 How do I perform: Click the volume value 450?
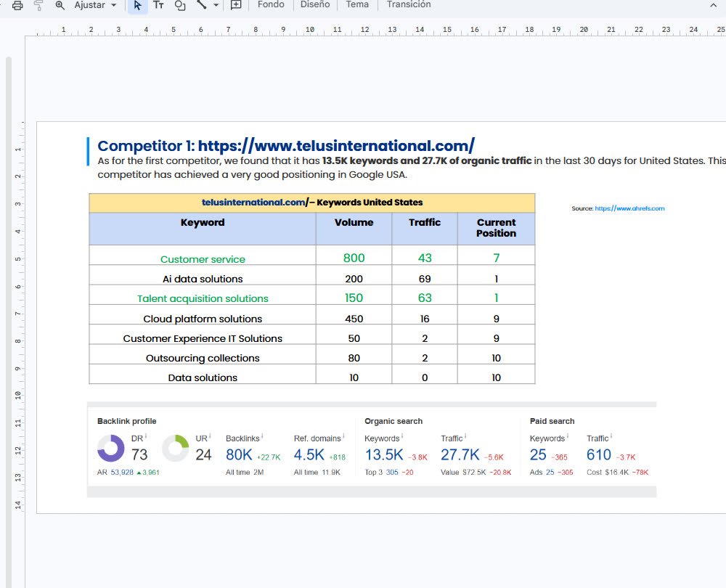(x=354, y=319)
